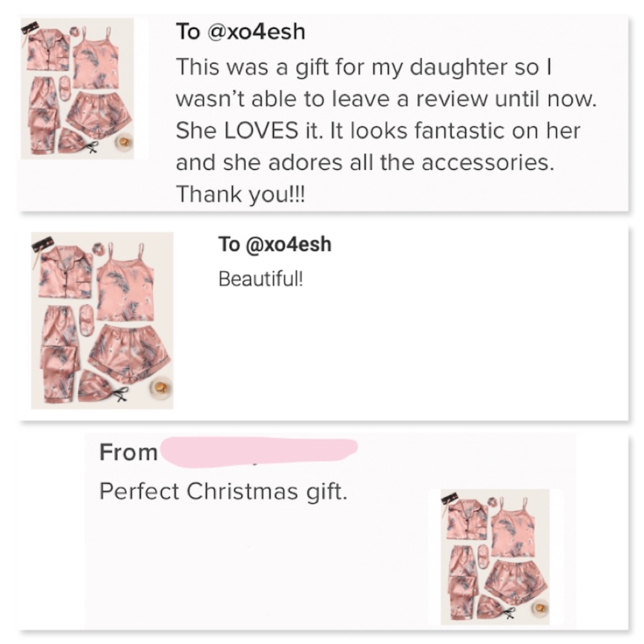Click the long pants in the middle review's photo

pos(61,353)
